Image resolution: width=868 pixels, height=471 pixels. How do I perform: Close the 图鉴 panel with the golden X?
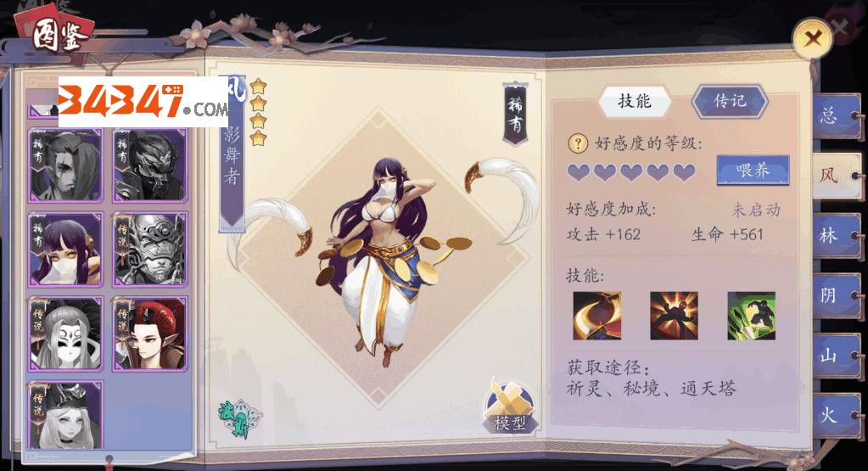(813, 39)
